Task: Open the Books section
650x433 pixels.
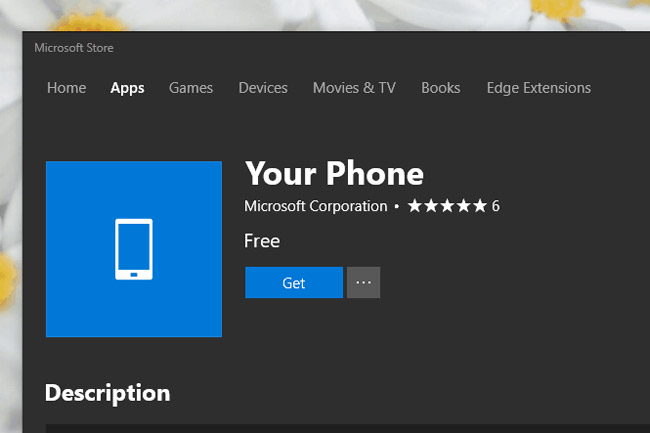Action: 440,88
